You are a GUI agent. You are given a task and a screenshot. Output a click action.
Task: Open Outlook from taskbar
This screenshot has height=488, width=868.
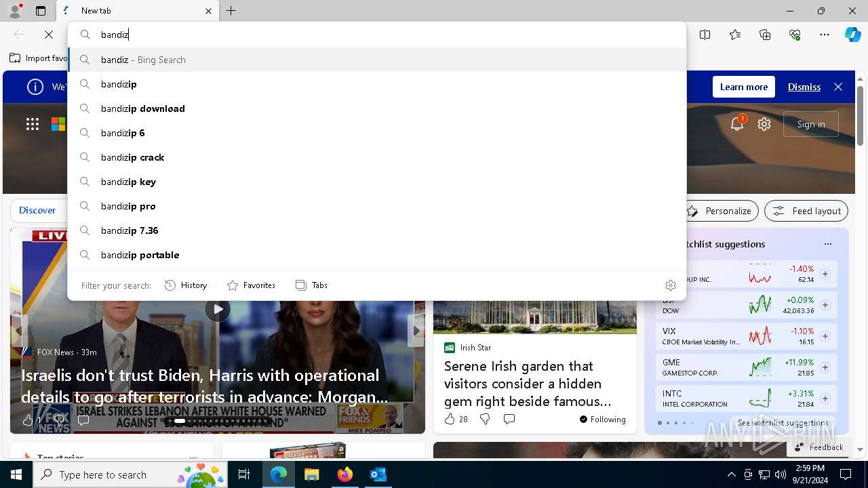[x=378, y=474]
